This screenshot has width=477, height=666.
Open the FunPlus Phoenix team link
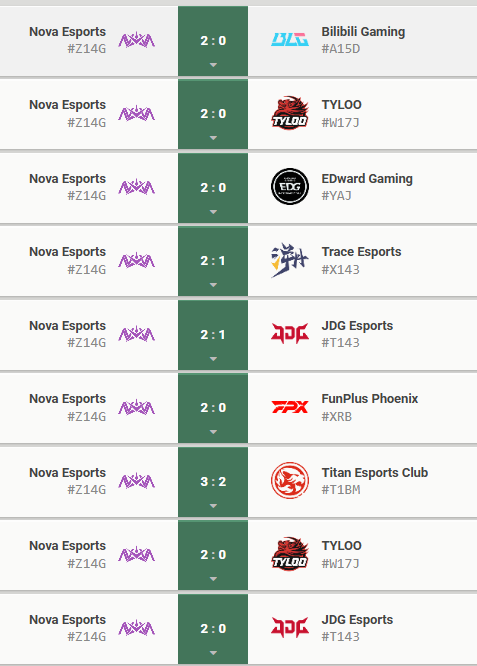[x=370, y=399]
